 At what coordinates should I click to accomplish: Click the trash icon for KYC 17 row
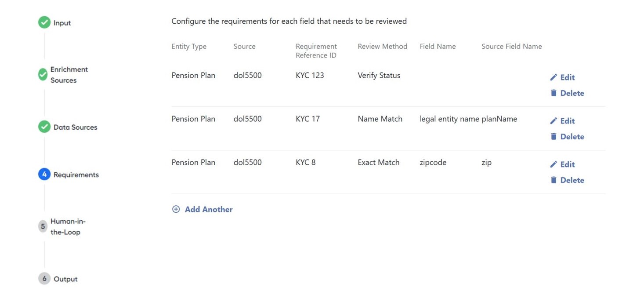point(554,136)
